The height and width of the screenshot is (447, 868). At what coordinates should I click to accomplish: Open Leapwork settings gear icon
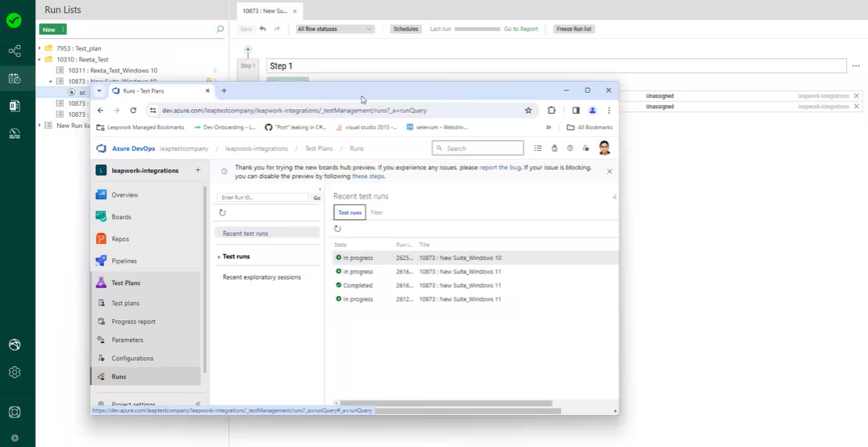tap(15, 372)
